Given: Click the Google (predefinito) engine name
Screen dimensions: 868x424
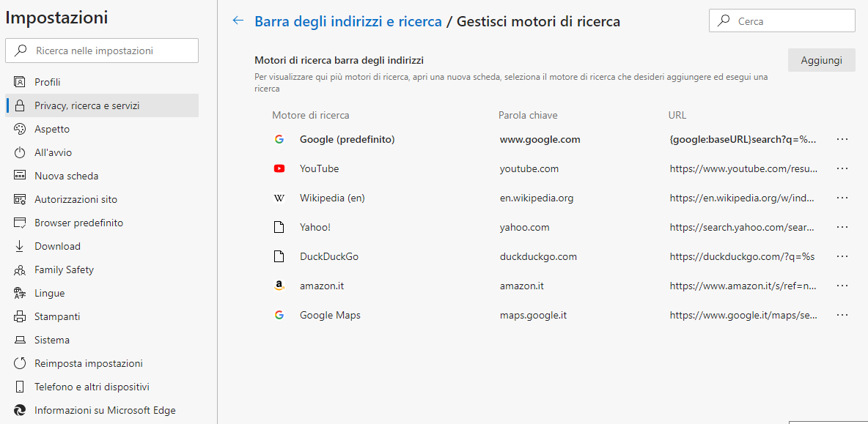Looking at the screenshot, I should tap(347, 139).
